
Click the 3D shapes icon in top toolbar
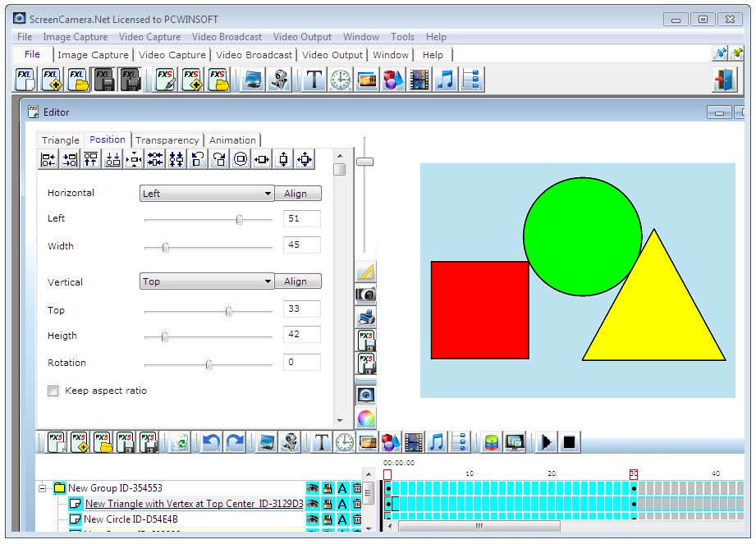click(x=393, y=80)
